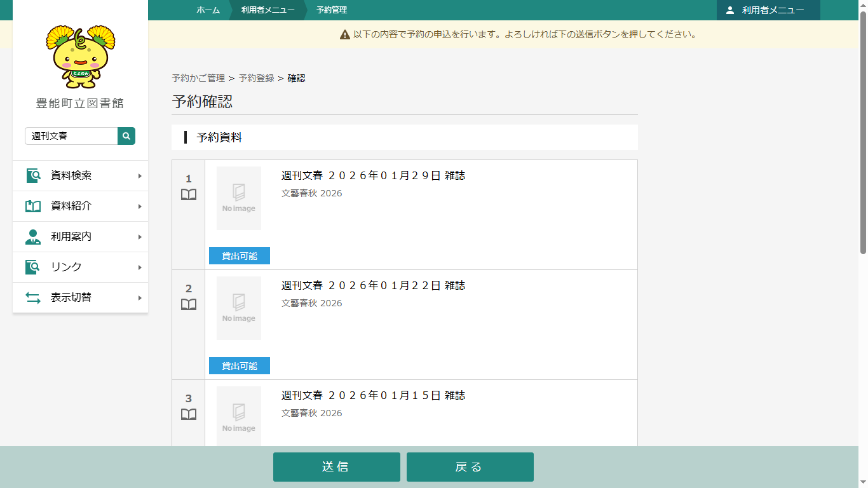Click the 貸出可能 badge for 01月29日 issue
The image size is (868, 488).
pos(240,256)
